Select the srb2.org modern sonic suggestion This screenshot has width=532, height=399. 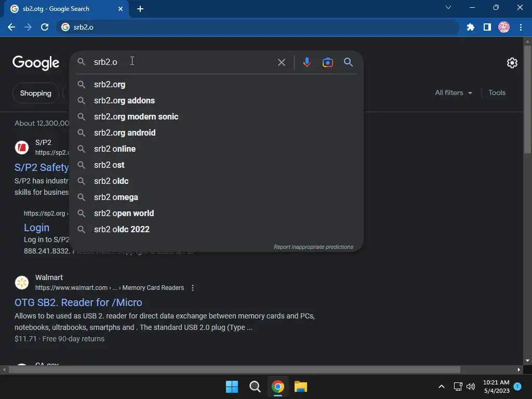tap(217, 117)
